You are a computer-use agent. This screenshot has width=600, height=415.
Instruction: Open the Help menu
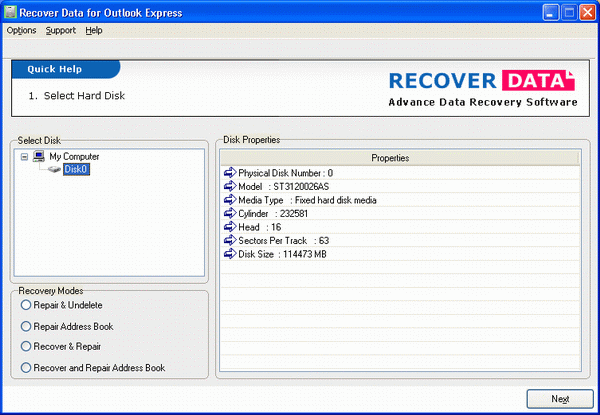point(94,31)
